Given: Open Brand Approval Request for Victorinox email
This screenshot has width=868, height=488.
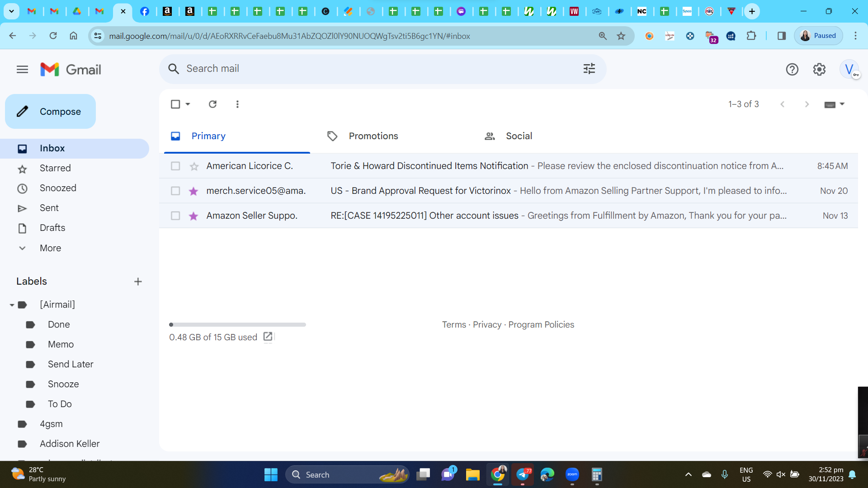Looking at the screenshot, I should pos(508,191).
